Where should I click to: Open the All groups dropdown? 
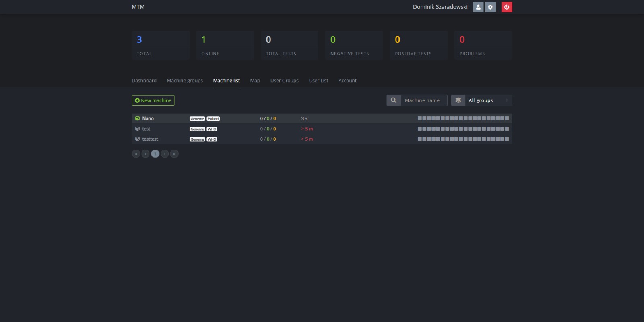(488, 100)
